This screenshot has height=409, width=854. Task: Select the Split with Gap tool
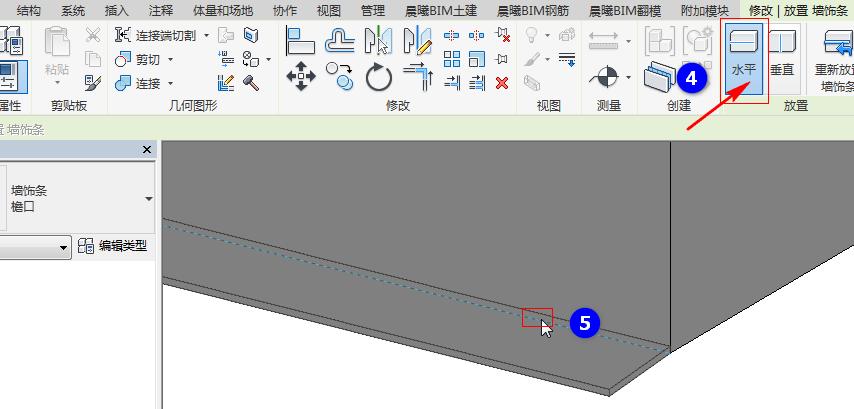[477, 36]
